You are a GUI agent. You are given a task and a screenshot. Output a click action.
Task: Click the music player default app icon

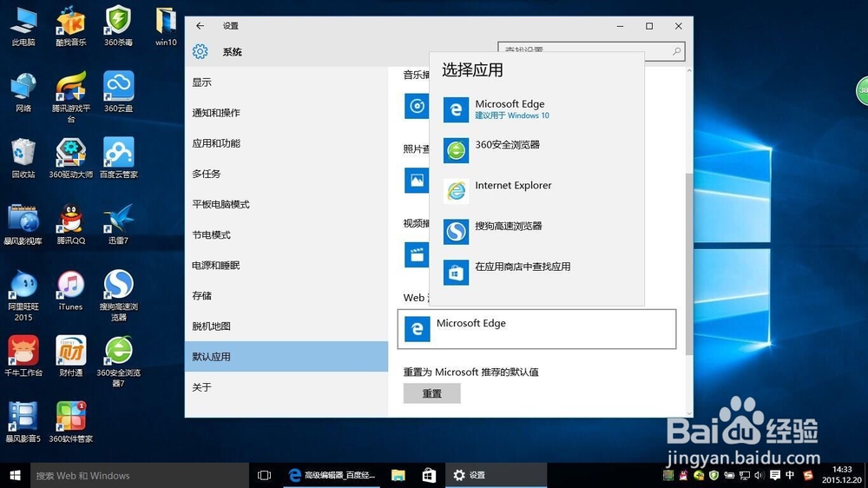click(x=417, y=106)
